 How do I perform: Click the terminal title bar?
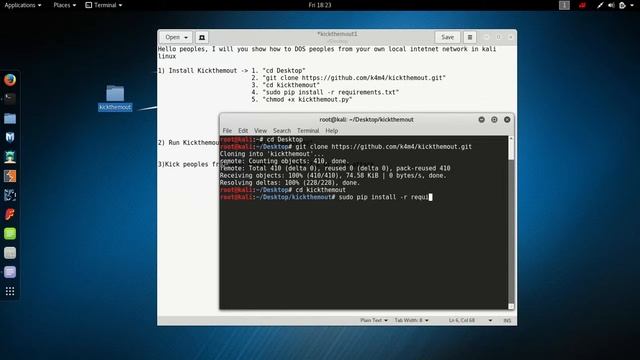(x=367, y=120)
